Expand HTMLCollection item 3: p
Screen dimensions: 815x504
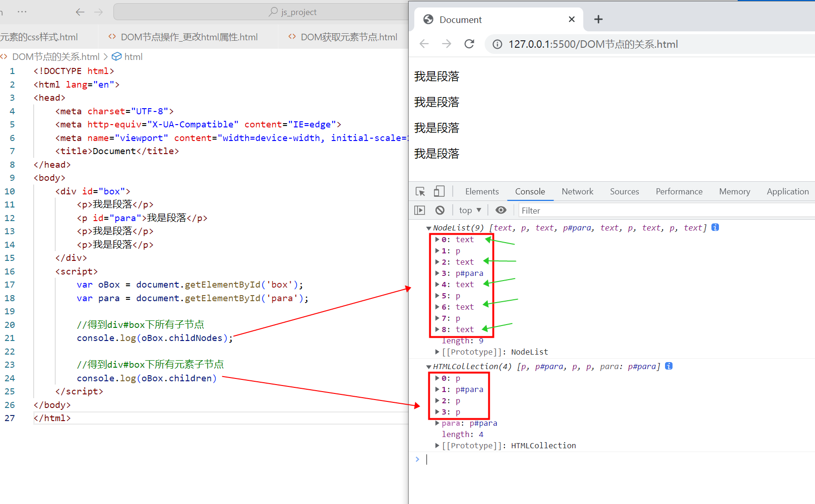pyautogui.click(x=437, y=412)
